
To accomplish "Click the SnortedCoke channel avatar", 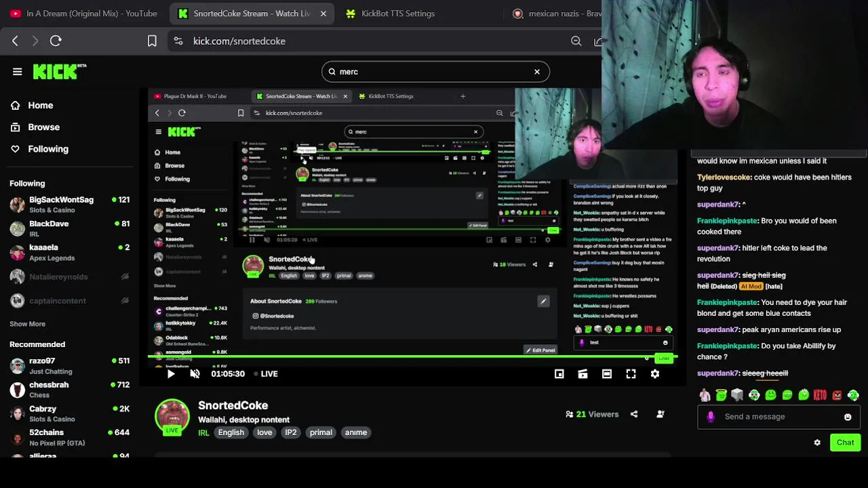I will coord(172,417).
